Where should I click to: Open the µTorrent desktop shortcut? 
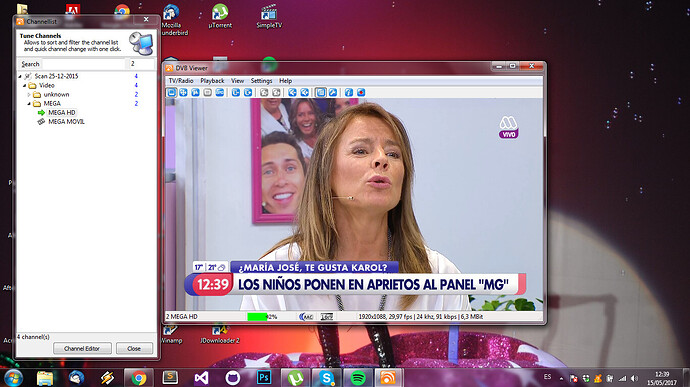(220, 17)
